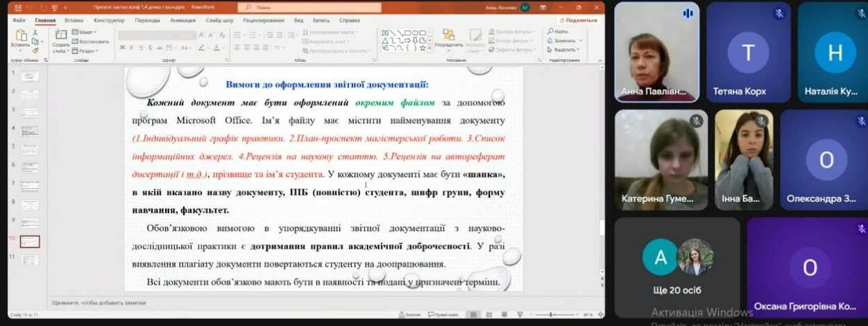Open the Select (Выделить) dropdown
The image size is (868, 326).
(x=563, y=49)
